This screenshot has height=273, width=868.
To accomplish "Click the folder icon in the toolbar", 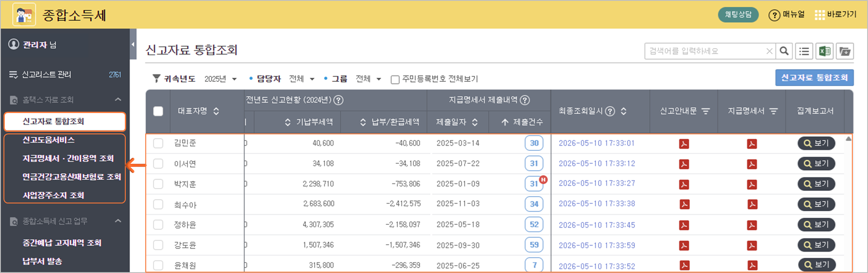I will [x=845, y=51].
